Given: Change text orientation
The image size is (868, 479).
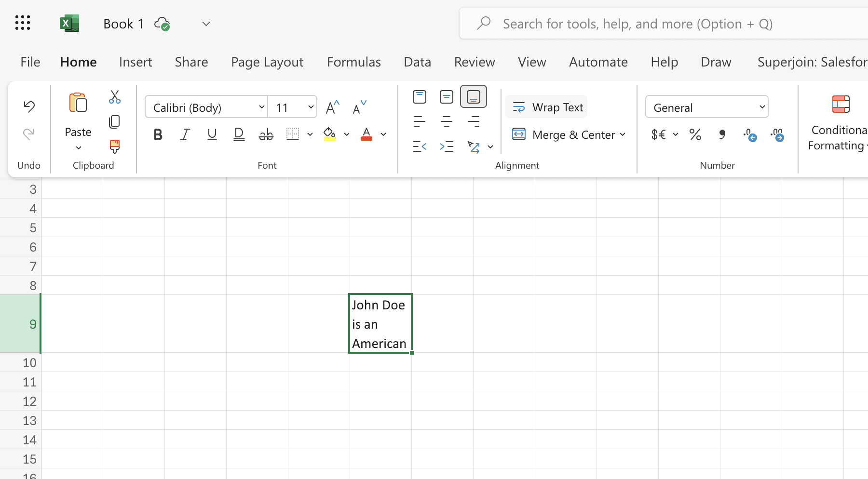Looking at the screenshot, I should (474, 146).
